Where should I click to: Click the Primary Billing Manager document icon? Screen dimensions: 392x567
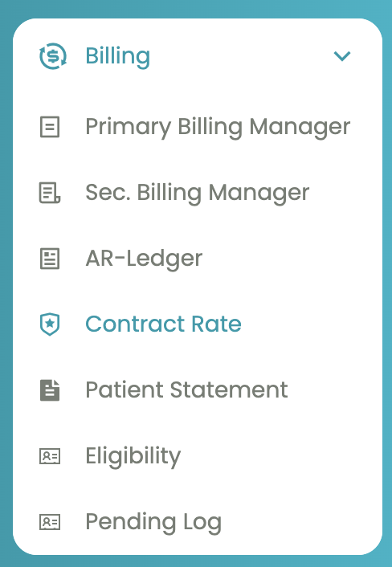[50, 127]
